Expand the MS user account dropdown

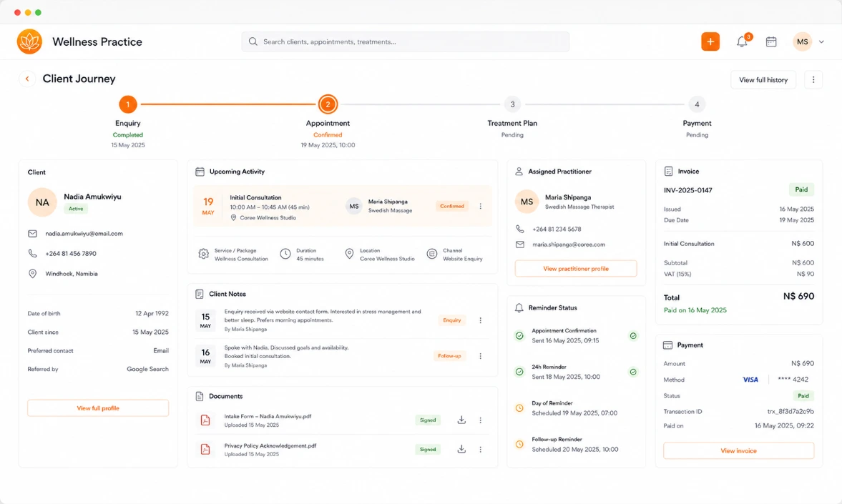tap(821, 42)
